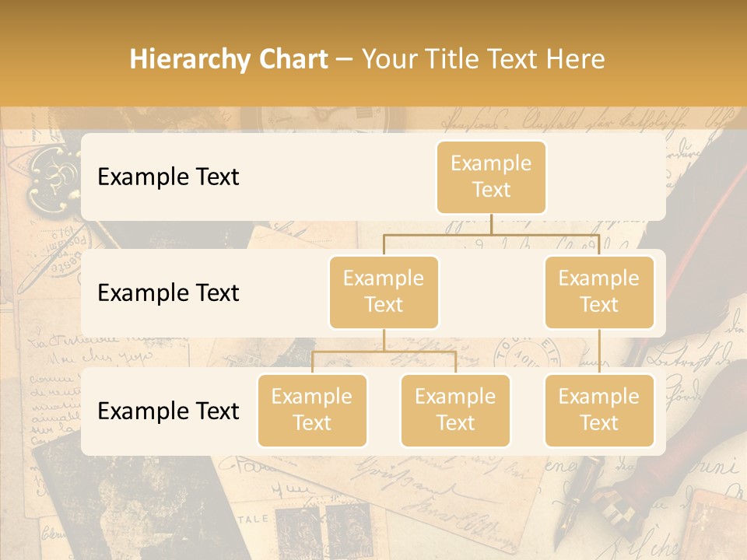Click the "Hierarchy Chart" bold title text

[x=229, y=59]
